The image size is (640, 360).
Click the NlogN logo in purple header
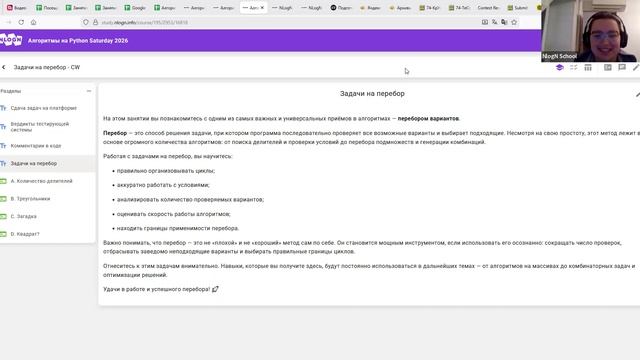click(x=11, y=40)
